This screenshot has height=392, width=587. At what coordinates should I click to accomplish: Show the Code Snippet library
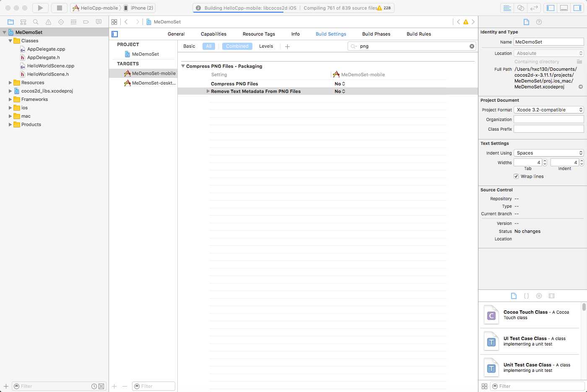click(x=526, y=296)
